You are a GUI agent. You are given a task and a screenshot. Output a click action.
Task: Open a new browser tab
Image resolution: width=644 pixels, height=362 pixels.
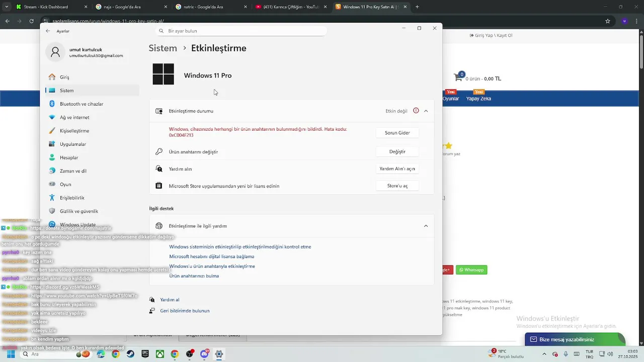tap(417, 7)
